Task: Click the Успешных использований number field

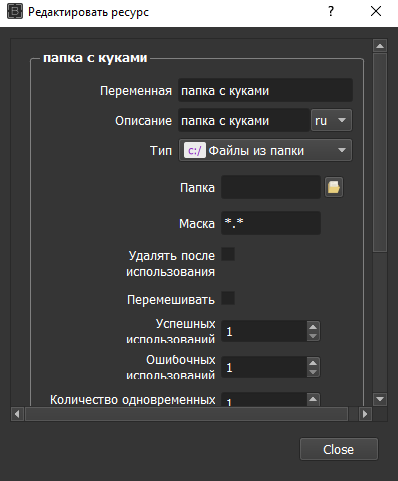Action: click(x=264, y=331)
